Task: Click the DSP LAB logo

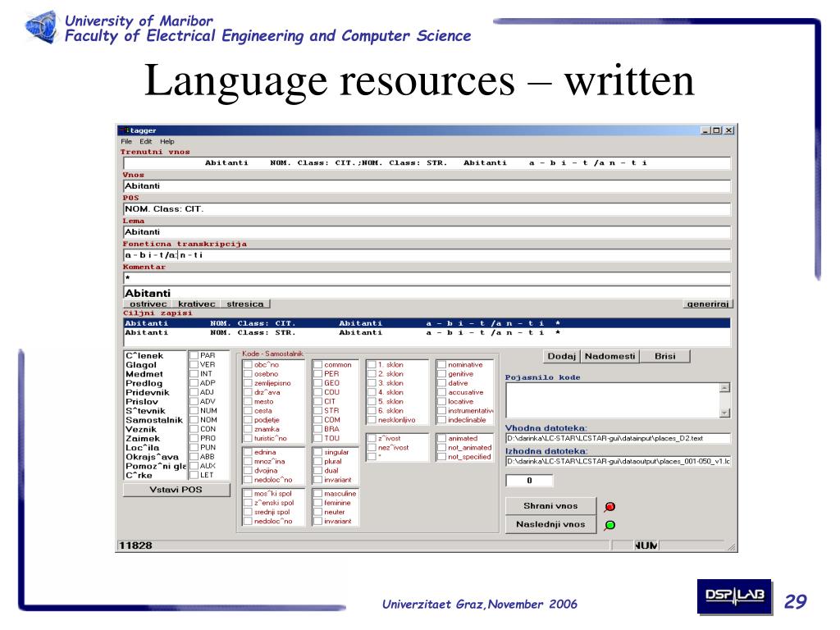Action: coord(734,596)
